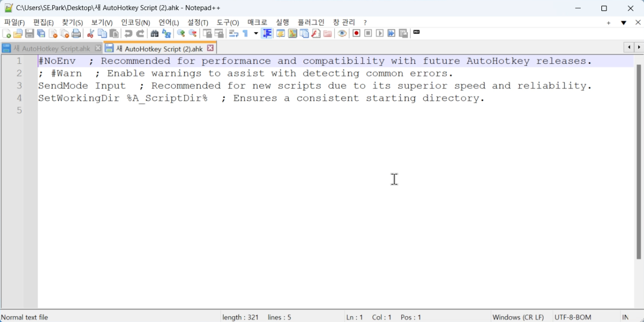Open the 창 관리 menu
644x322 pixels.
[344, 23]
